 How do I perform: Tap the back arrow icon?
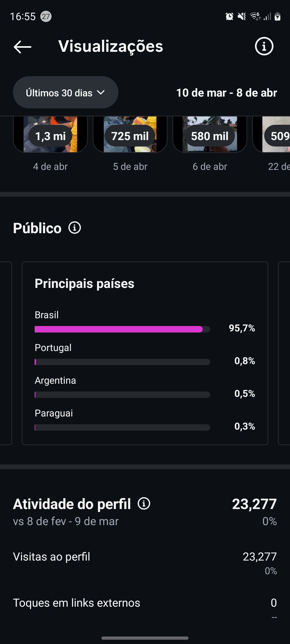tap(23, 47)
